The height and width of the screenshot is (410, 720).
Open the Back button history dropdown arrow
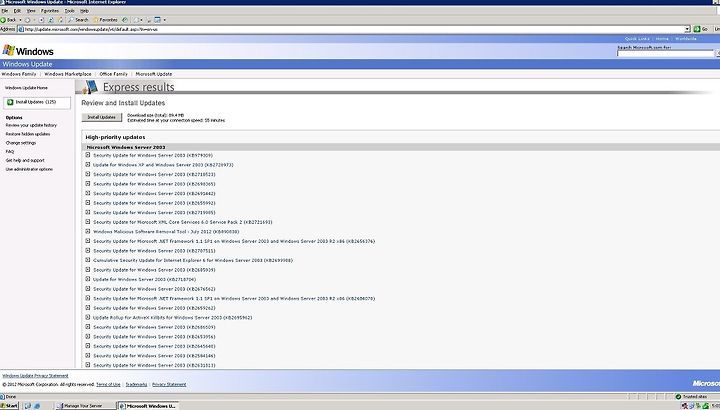(20, 20)
